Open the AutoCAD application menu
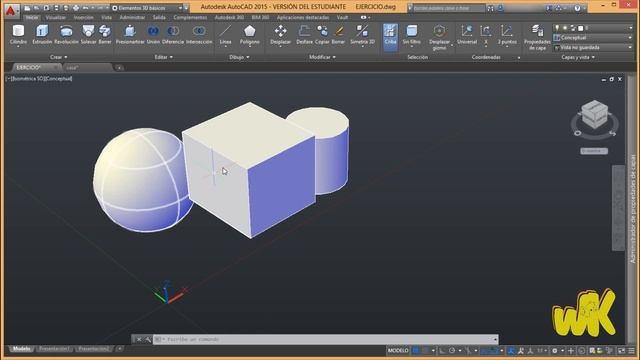This screenshot has height=360, width=640. click(x=11, y=10)
